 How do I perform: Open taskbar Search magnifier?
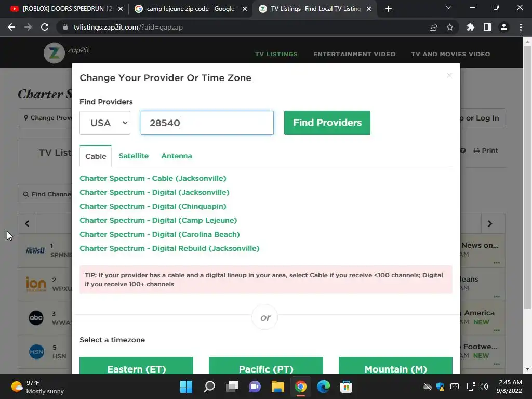[x=209, y=387]
